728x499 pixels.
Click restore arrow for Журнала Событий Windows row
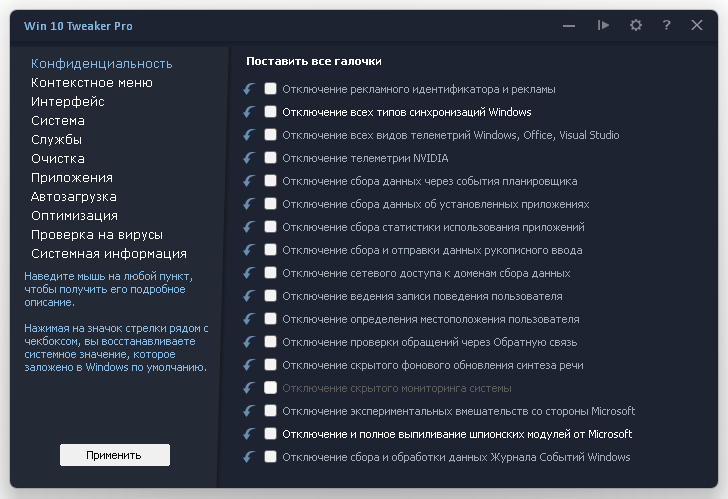point(249,457)
